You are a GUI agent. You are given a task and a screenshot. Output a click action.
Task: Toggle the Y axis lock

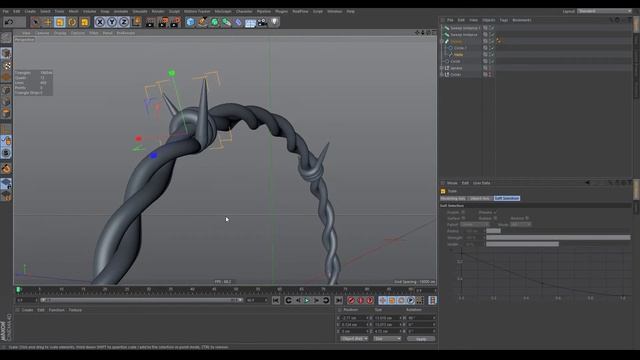(111, 22)
